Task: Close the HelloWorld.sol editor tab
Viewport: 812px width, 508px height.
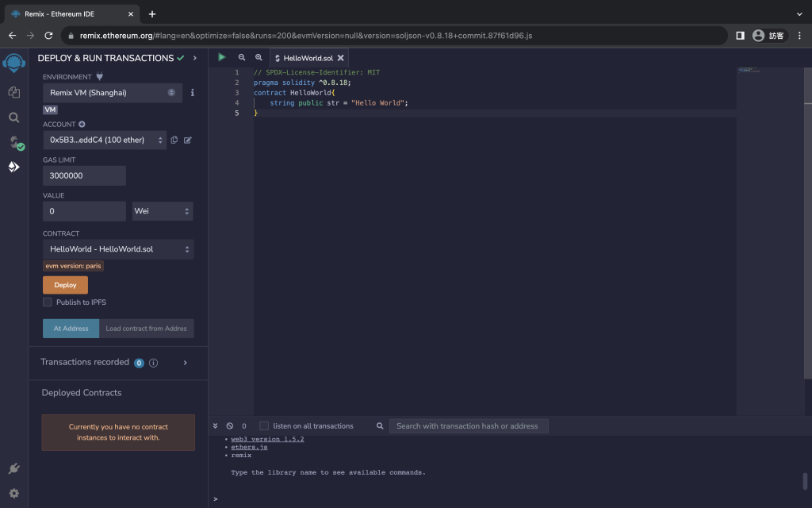Action: (340, 58)
